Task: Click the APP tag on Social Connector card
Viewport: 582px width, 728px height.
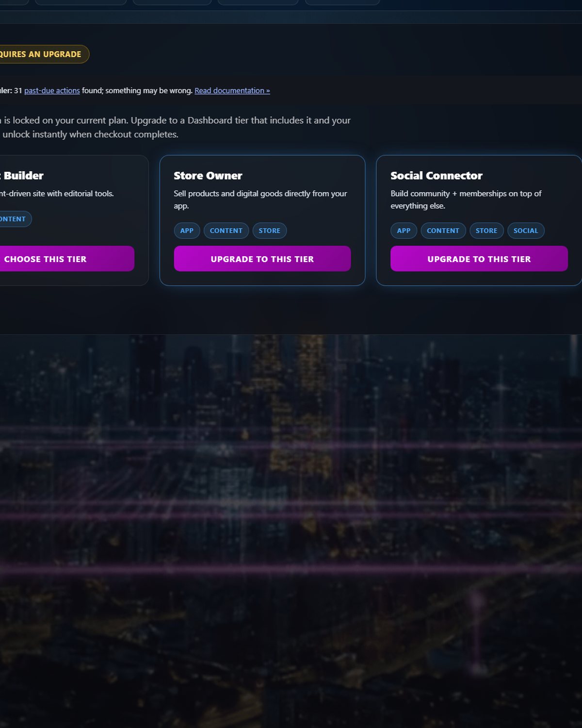Action: coord(404,231)
